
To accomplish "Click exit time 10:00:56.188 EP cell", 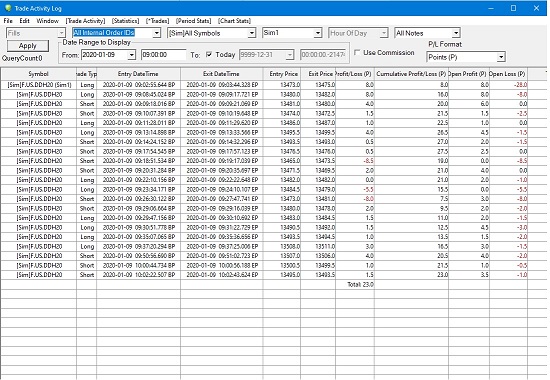I will 221,265.
